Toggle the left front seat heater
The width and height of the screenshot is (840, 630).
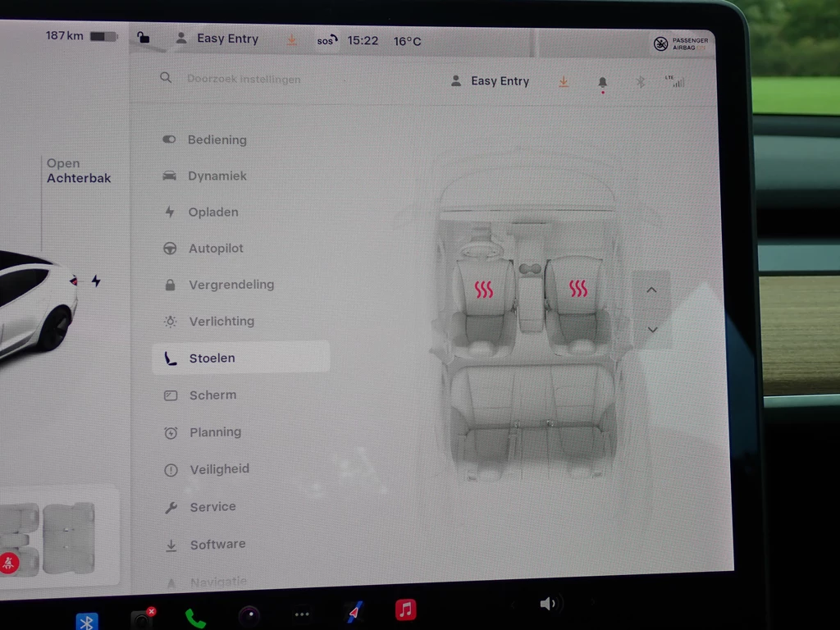pyautogui.click(x=484, y=289)
